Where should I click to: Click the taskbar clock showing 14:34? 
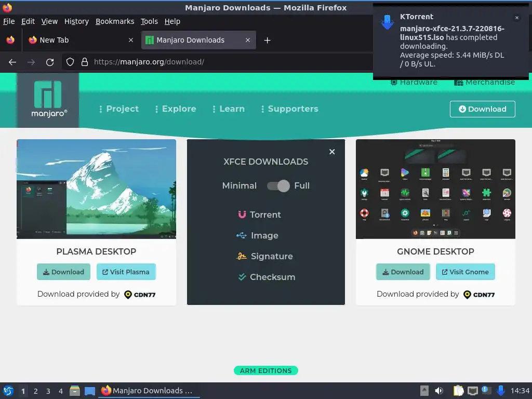(520, 391)
